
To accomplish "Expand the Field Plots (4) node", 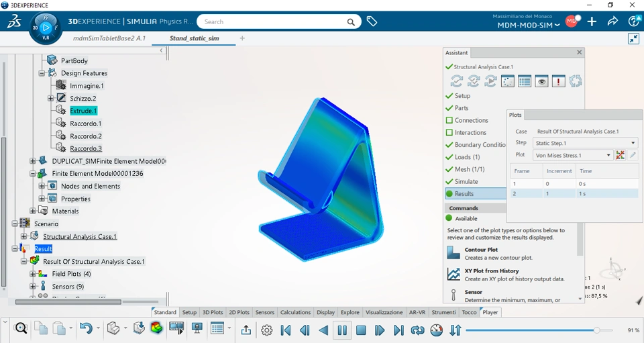I will (33, 274).
